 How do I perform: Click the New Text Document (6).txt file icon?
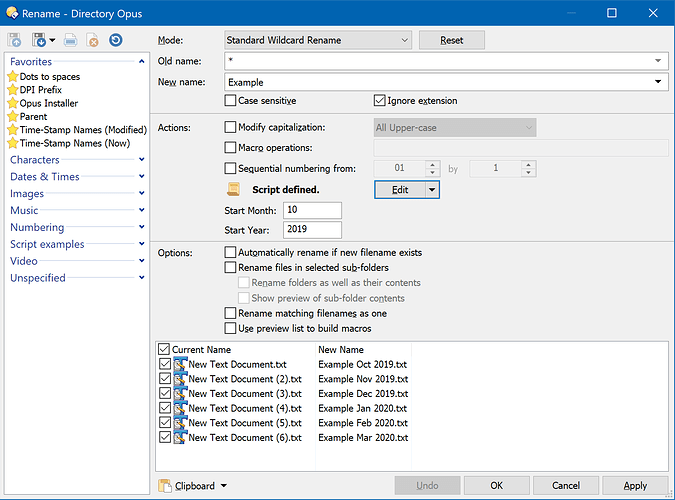point(180,437)
